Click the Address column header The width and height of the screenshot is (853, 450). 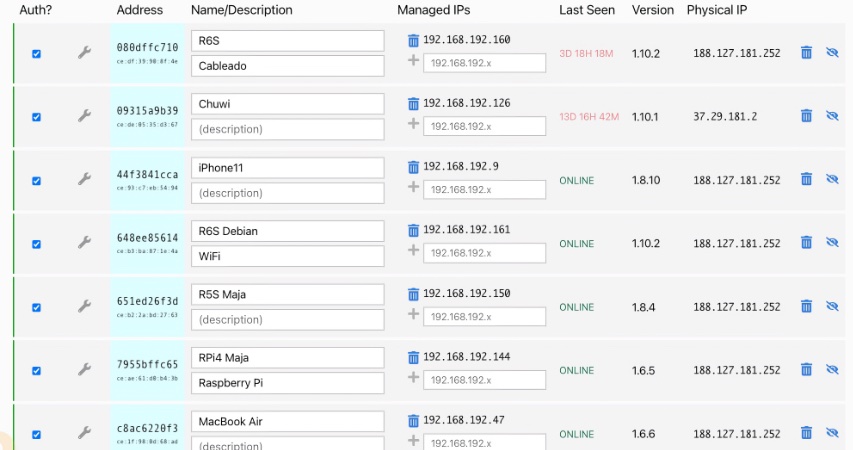[140, 10]
